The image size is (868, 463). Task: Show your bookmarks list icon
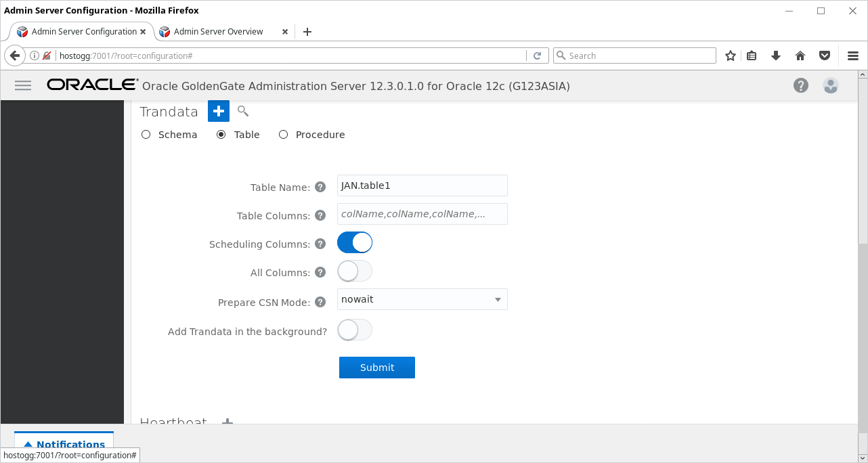coord(752,56)
